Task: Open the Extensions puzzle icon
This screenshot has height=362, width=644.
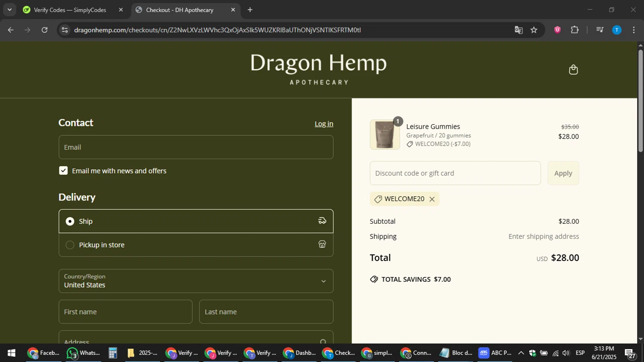Action: (574, 30)
